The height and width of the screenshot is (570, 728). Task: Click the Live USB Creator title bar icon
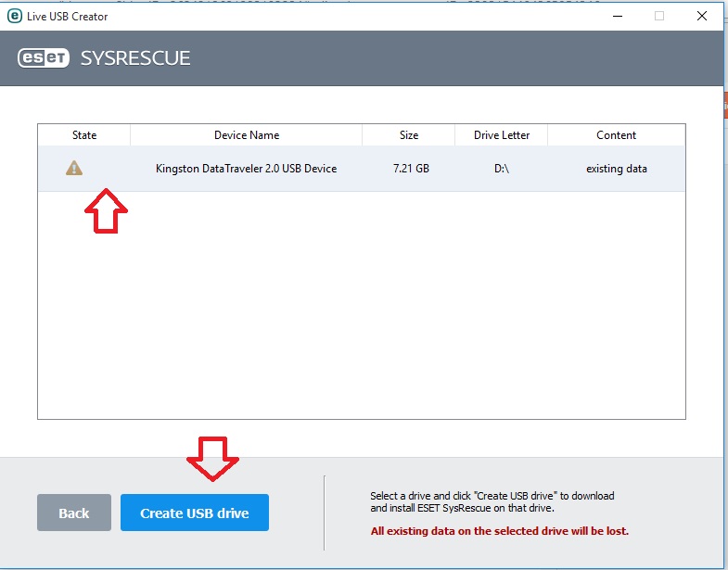(x=14, y=16)
